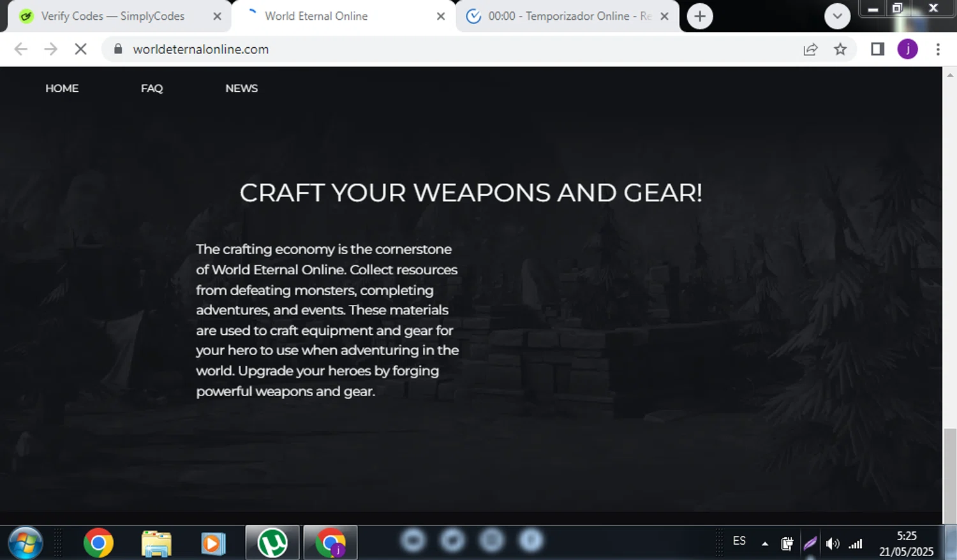
Task: Open the purple profile avatar
Action: pos(907,49)
